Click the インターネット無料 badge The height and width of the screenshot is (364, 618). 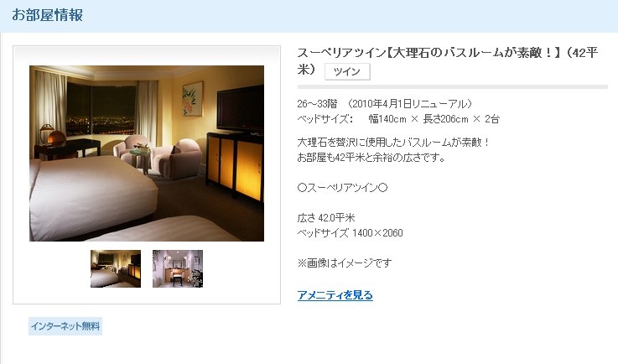point(65,326)
